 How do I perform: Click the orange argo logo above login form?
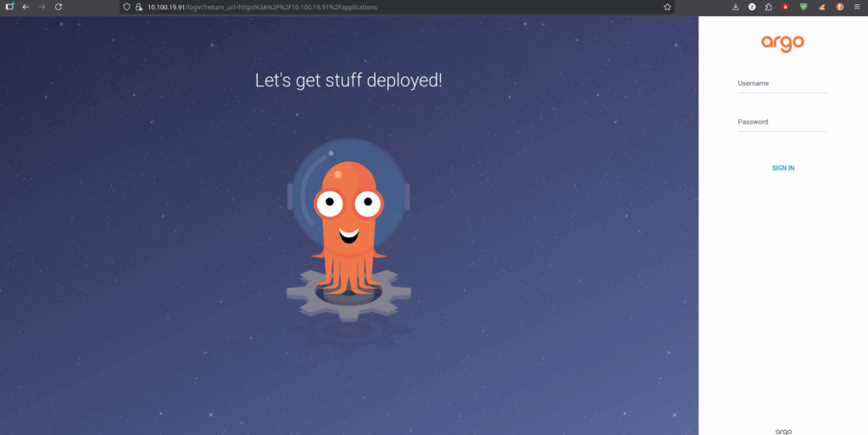pyautogui.click(x=782, y=43)
